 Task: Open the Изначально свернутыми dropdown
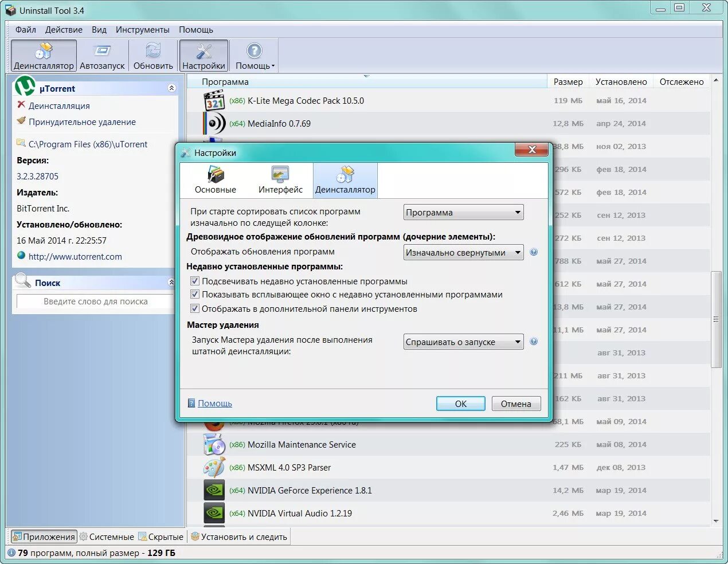(463, 252)
